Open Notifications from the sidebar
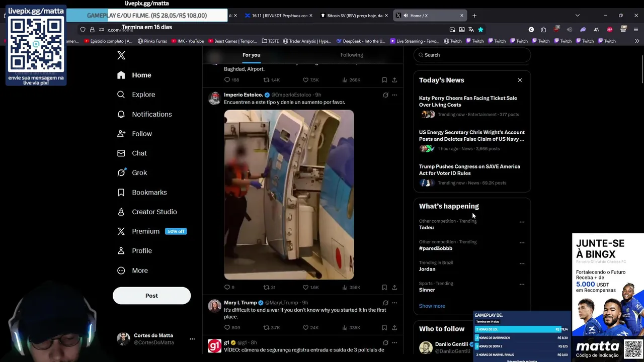 [144, 114]
